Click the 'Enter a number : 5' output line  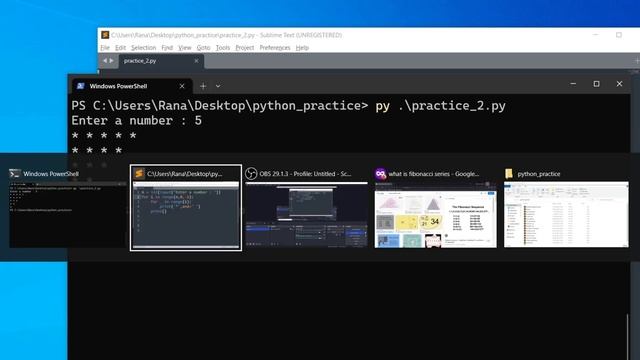[136, 121]
